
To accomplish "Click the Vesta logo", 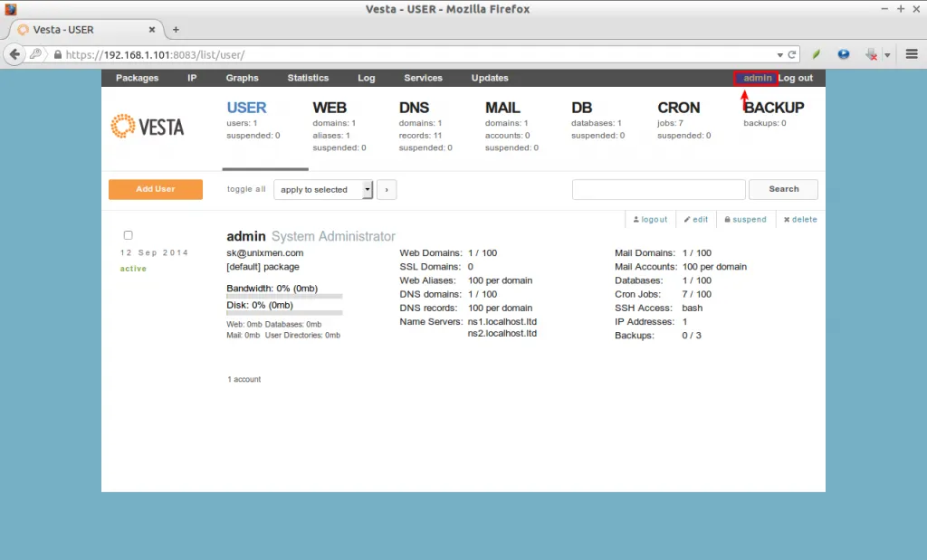I will click(x=148, y=126).
